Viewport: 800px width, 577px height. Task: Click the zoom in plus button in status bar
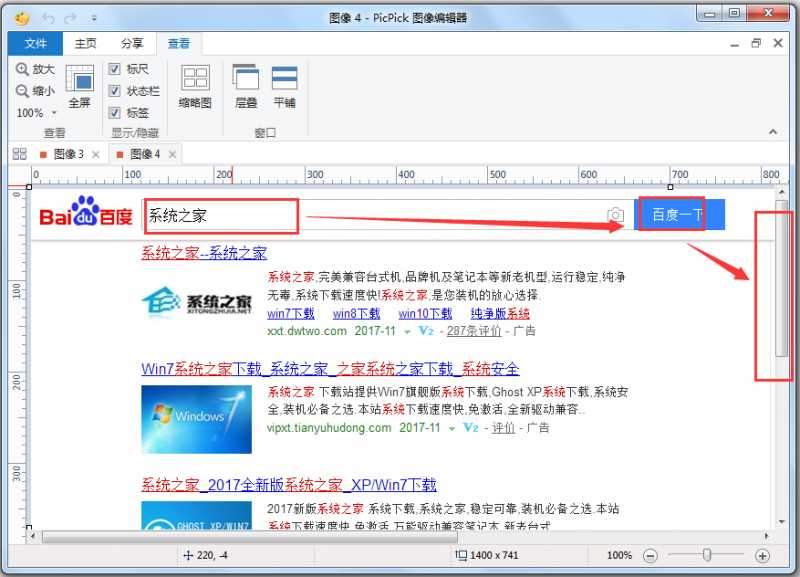[762, 555]
